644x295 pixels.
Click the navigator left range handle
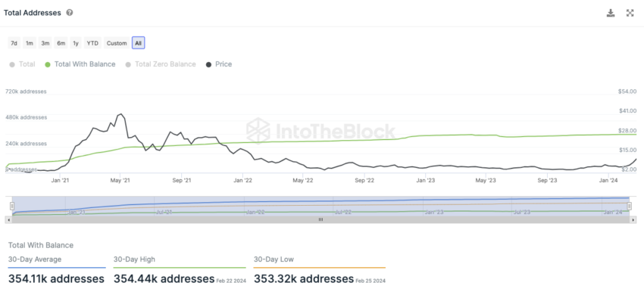[12, 206]
